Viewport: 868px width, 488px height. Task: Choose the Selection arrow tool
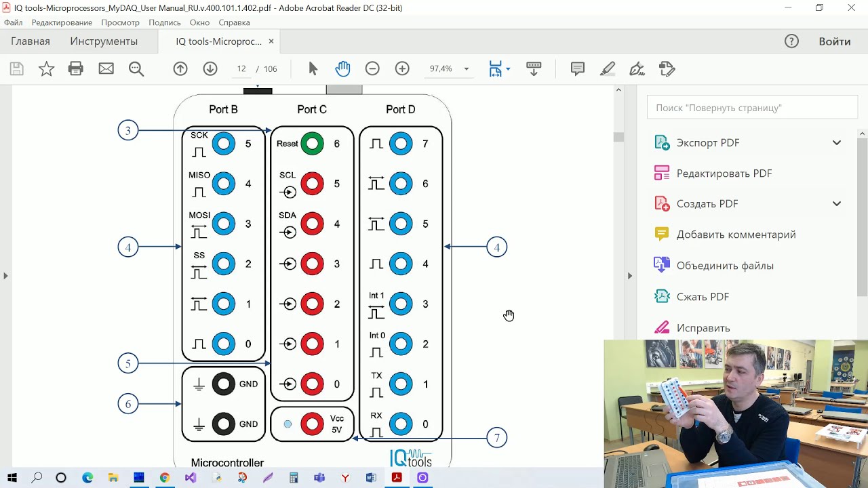313,68
